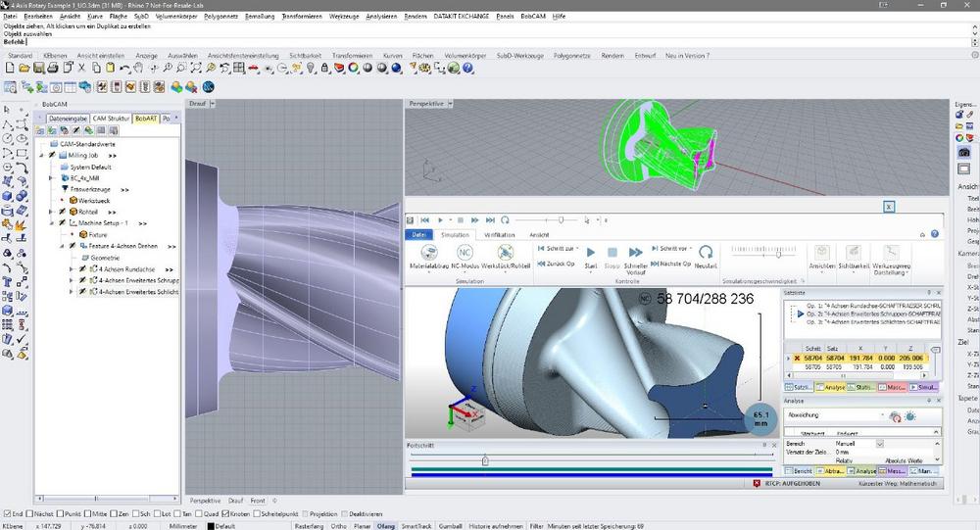980x530 pixels.
Task: Toggle the End object snap checkbox
Action: [6, 513]
